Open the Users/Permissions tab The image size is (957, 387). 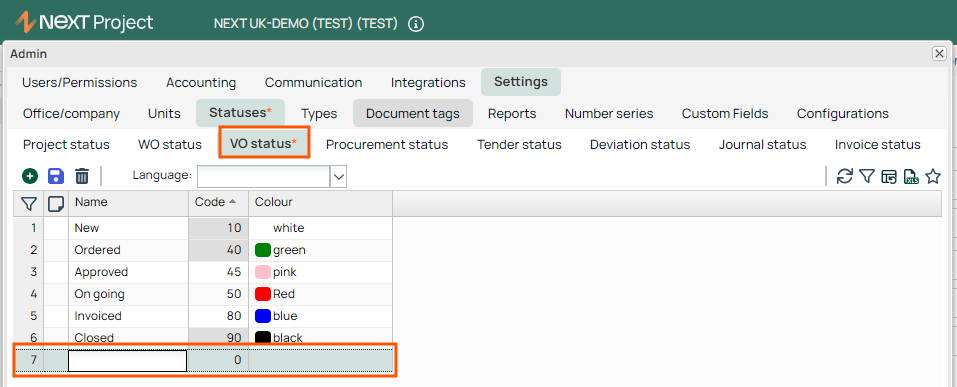point(80,82)
